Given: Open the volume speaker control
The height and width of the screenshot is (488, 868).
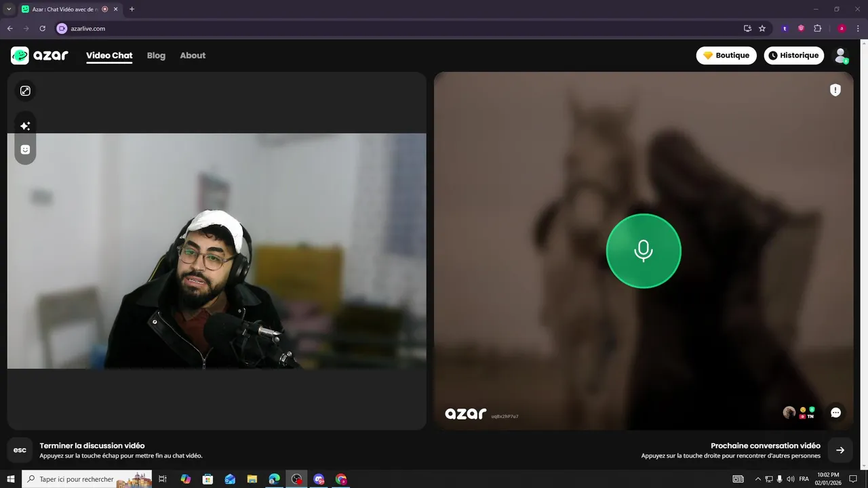Looking at the screenshot, I should tap(790, 479).
